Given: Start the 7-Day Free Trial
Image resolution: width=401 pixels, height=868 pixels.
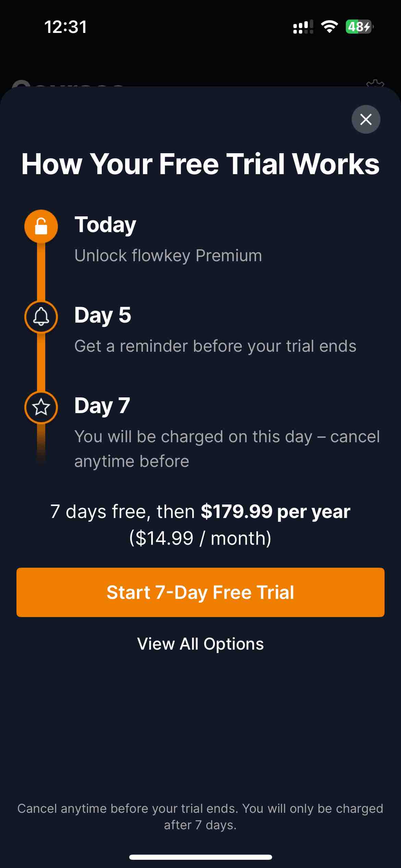Looking at the screenshot, I should point(200,592).
